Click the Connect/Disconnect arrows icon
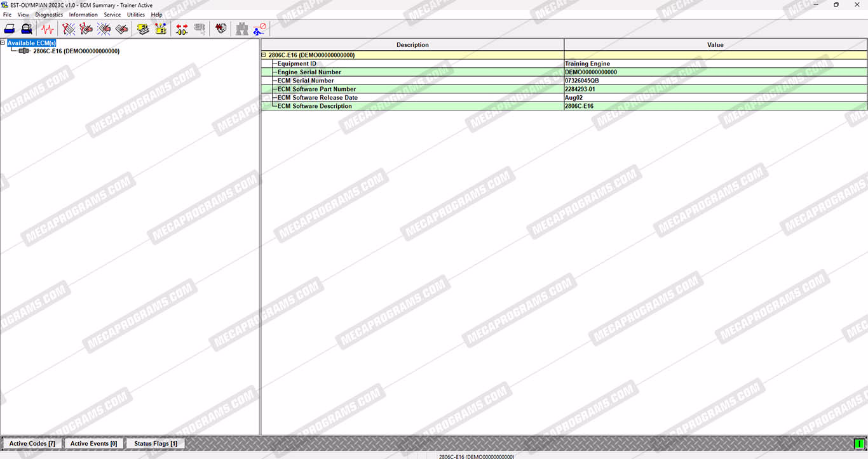This screenshot has height=459, width=868. click(182, 29)
